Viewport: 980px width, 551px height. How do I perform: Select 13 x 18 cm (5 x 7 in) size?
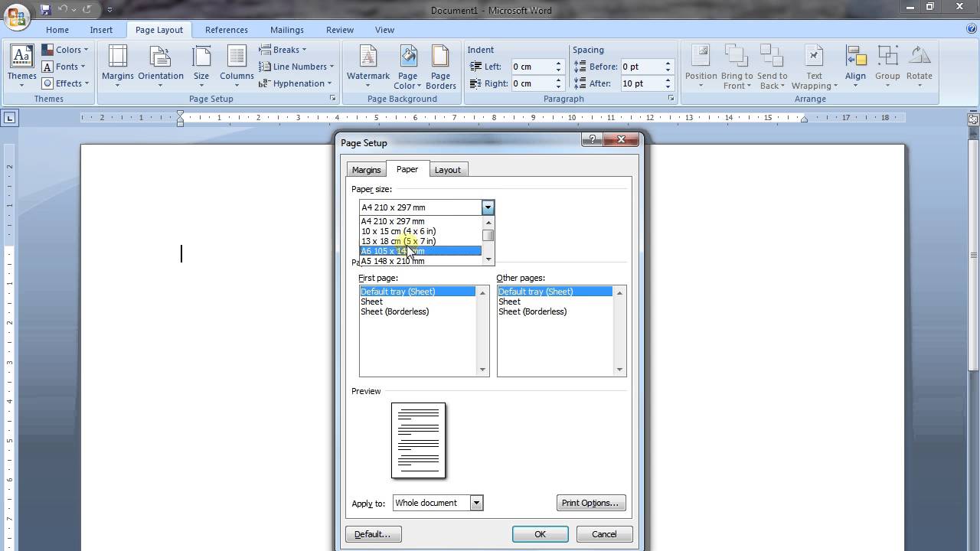point(420,241)
